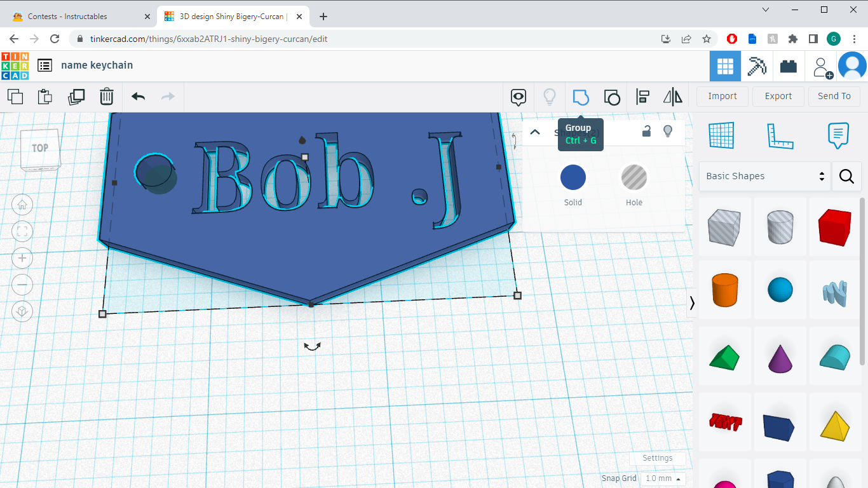Select the Align tool
Image resolution: width=868 pixels, height=488 pixels.
(642, 97)
